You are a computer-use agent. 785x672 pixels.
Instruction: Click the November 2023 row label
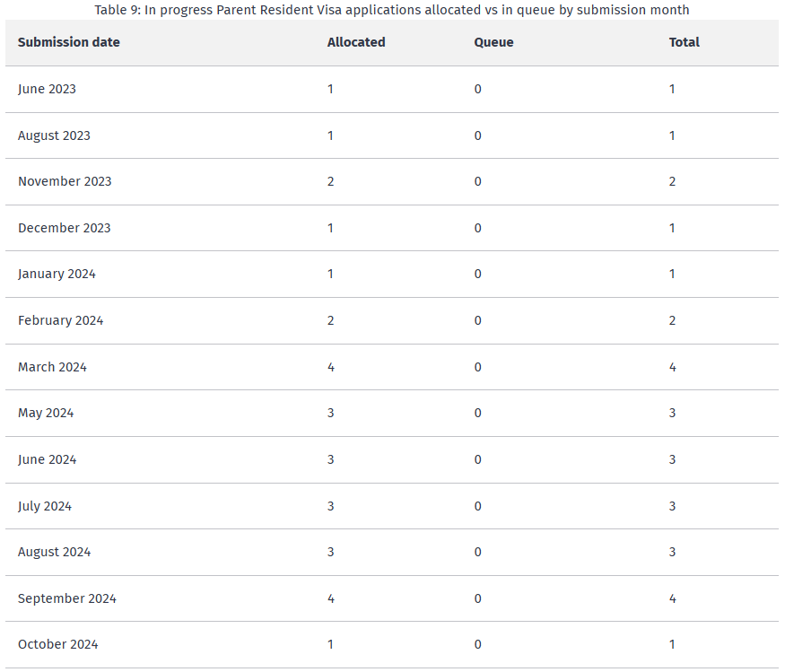[65, 181]
